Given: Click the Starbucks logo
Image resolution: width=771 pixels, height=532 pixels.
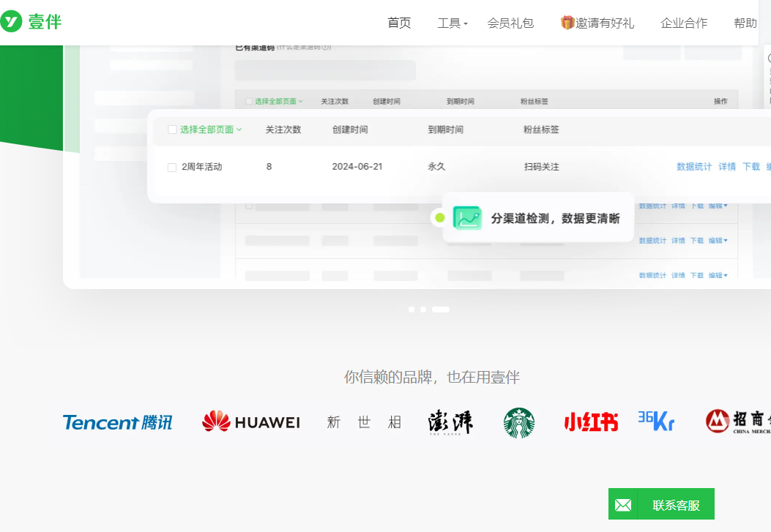Looking at the screenshot, I should click(518, 422).
